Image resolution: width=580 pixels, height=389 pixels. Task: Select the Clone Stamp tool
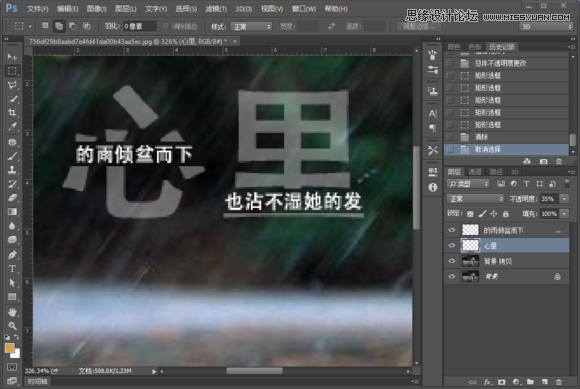(x=12, y=170)
